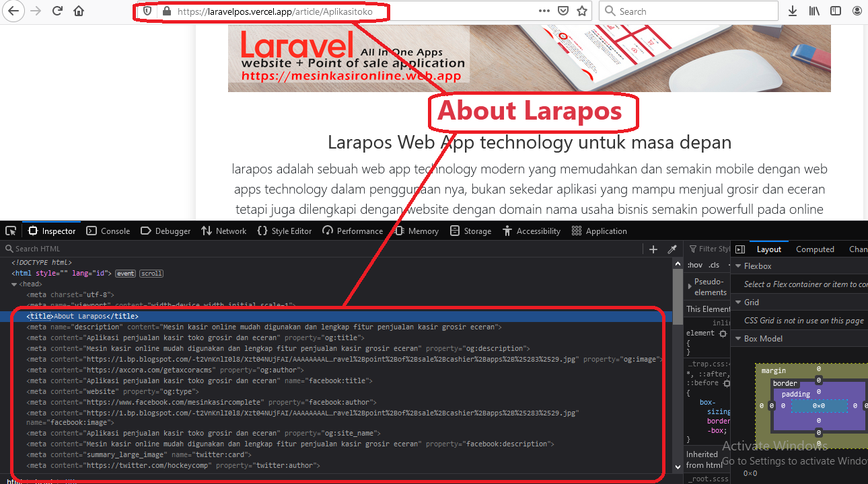Grab a color with the eyedropper
868x484 pixels.
(672, 249)
